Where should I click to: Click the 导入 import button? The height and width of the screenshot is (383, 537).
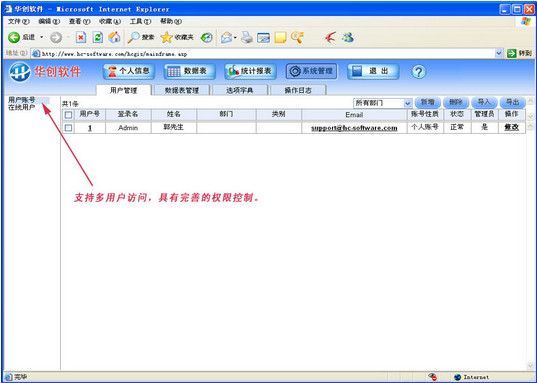pos(484,102)
